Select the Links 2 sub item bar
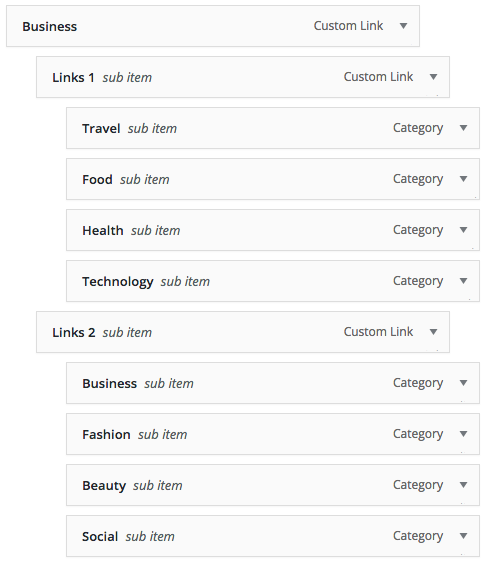Screen dimensions: 486x564 pyautogui.click(x=243, y=332)
